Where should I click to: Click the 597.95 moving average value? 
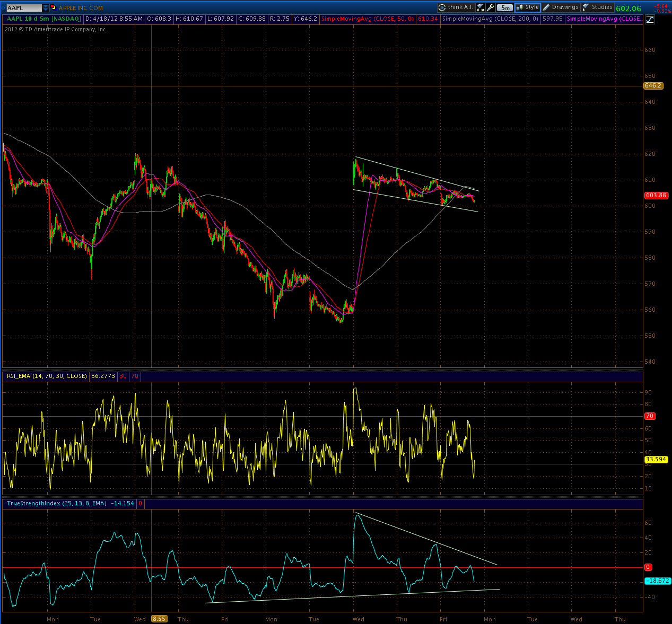coord(553,19)
